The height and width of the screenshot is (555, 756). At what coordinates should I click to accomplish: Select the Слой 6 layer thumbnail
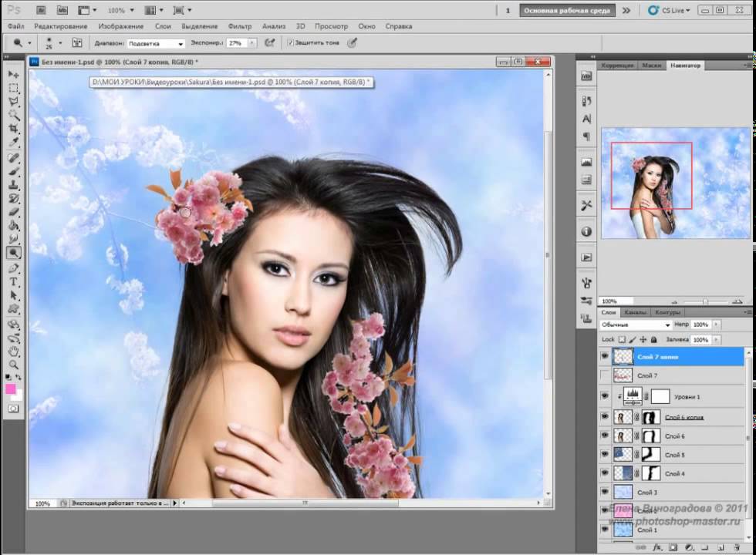coord(622,436)
